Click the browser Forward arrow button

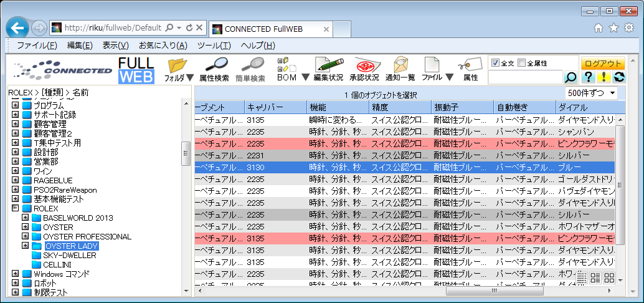point(39,28)
